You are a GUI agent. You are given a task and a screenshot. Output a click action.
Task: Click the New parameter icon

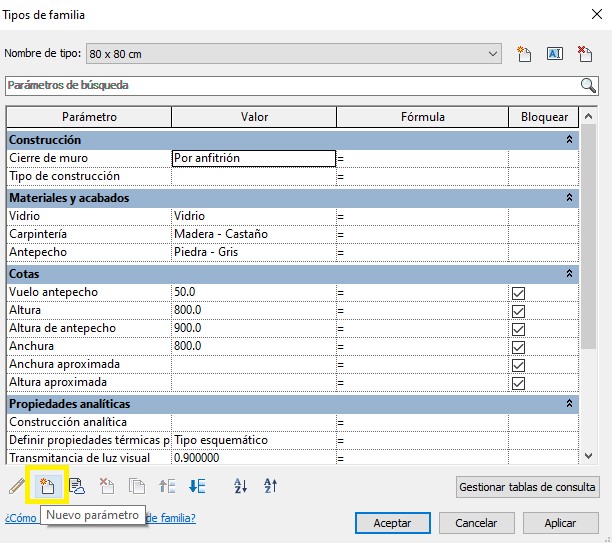[46, 487]
